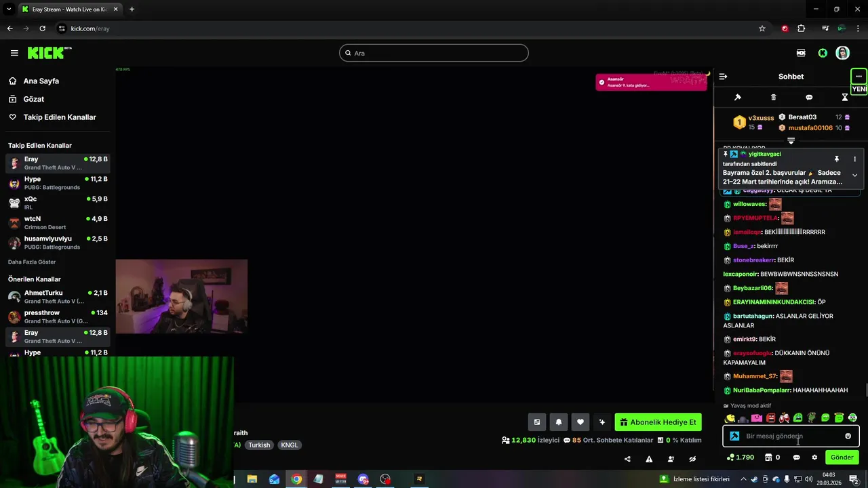This screenshot has width=868, height=488.
Task: Click the willowaves username in chat
Action: [749, 204]
